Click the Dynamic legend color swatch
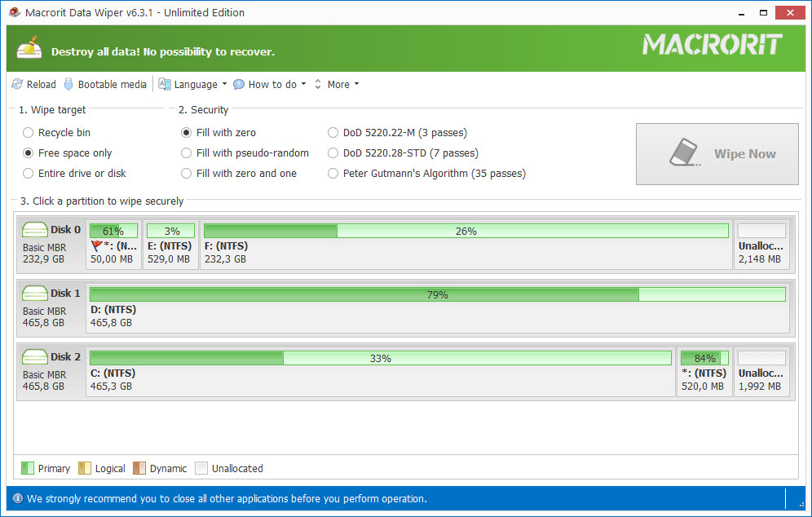 coord(139,468)
